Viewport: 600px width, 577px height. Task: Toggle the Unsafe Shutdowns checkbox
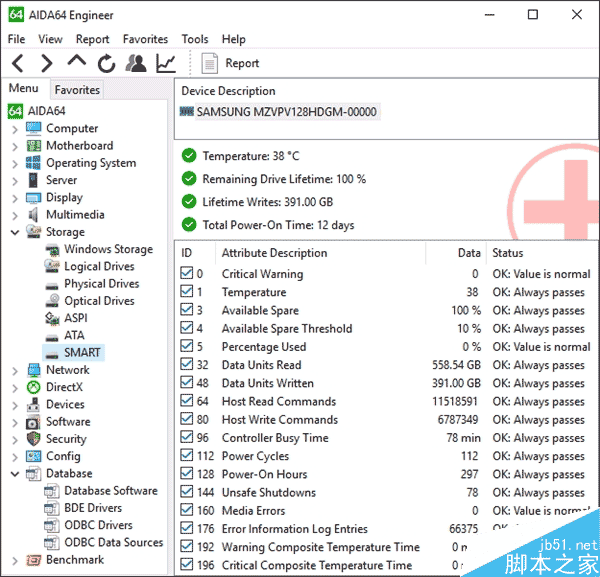(187, 492)
